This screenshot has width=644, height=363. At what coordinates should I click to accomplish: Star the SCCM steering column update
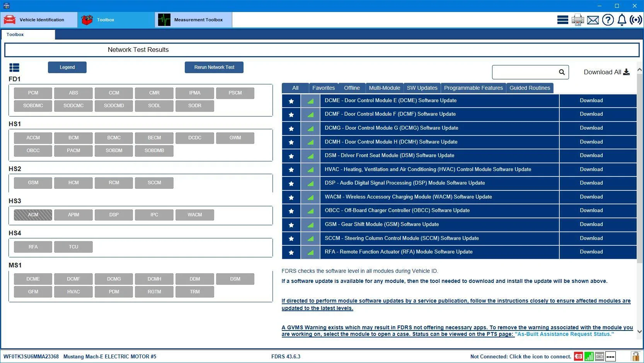[291, 238]
